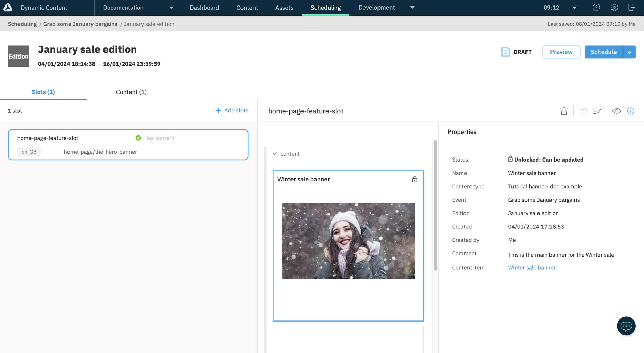Open the 09:12 time dropdown

coord(574,8)
